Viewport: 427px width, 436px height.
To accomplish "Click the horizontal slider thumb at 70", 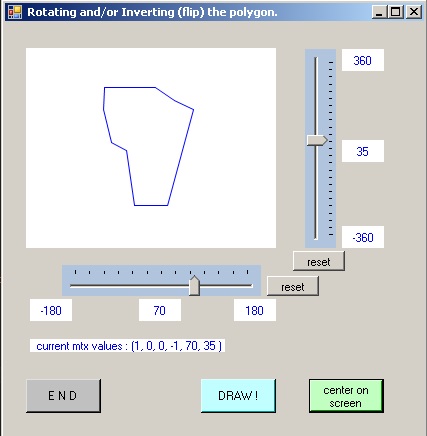I will point(194,286).
